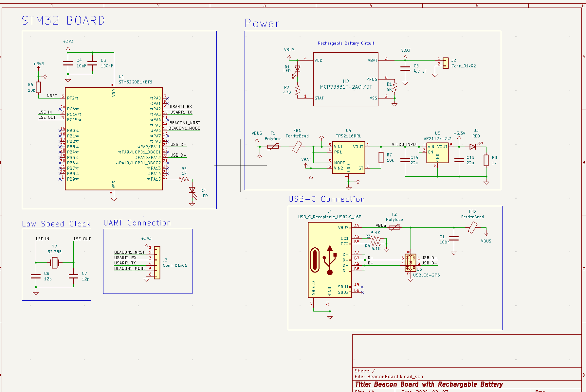Click the red diode D3 symbol
The height and width of the screenshot is (392, 586).
(473, 147)
